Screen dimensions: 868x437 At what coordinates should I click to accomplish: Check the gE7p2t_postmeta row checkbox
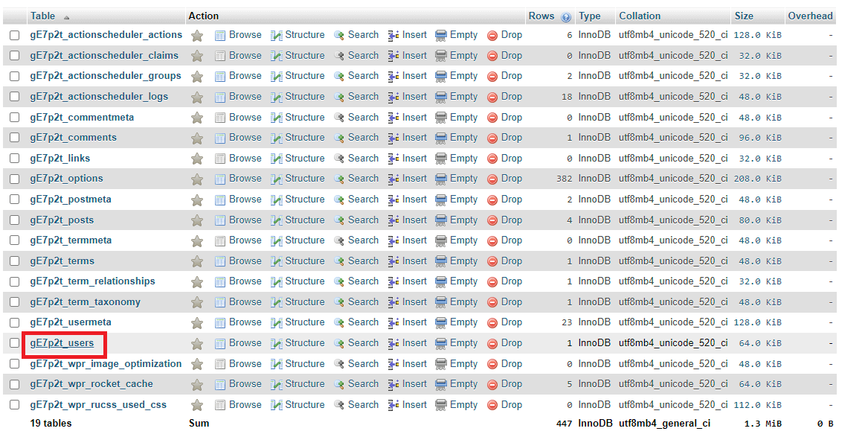tap(15, 200)
